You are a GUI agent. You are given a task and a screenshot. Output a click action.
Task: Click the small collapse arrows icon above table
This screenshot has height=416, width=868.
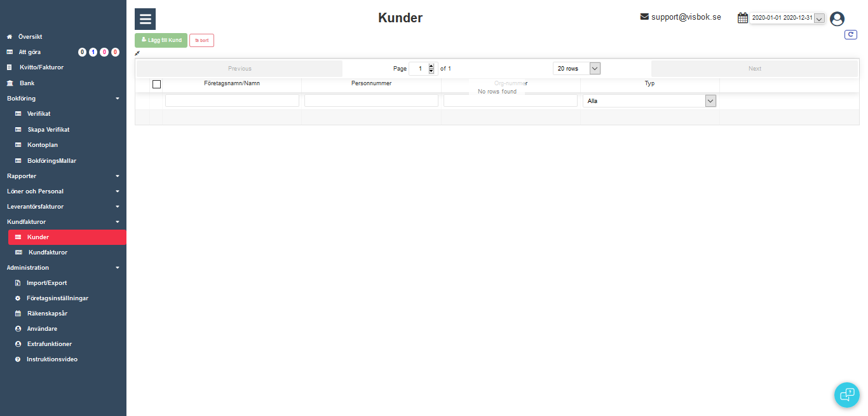(x=137, y=53)
